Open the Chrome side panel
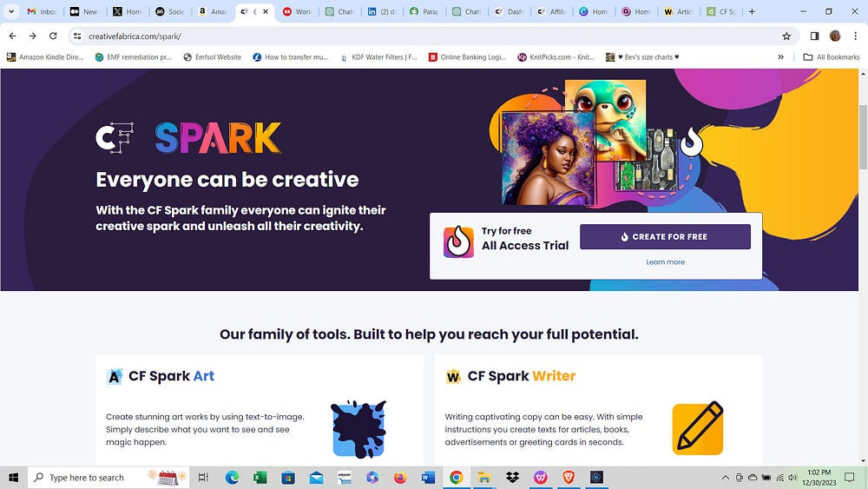868x489 pixels. click(x=814, y=36)
